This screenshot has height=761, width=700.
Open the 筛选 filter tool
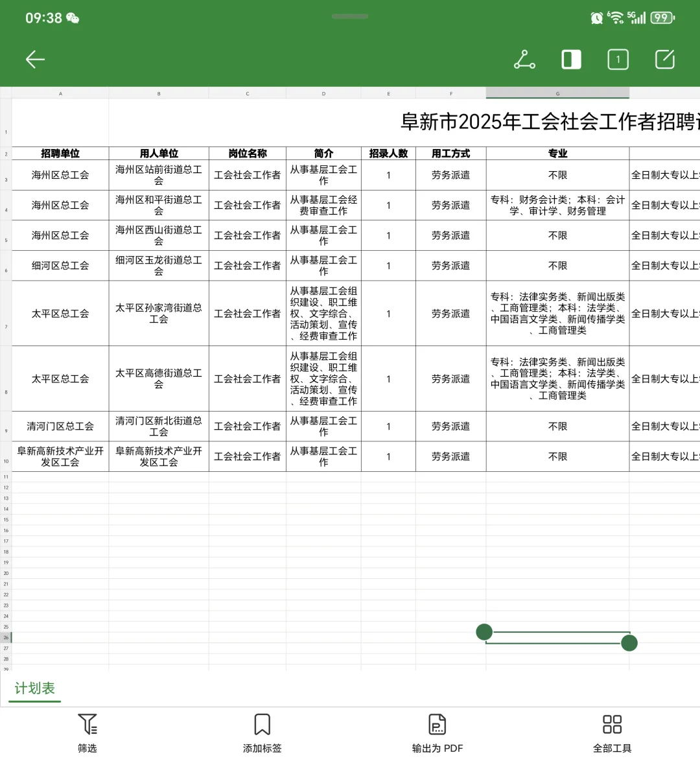[x=87, y=733]
